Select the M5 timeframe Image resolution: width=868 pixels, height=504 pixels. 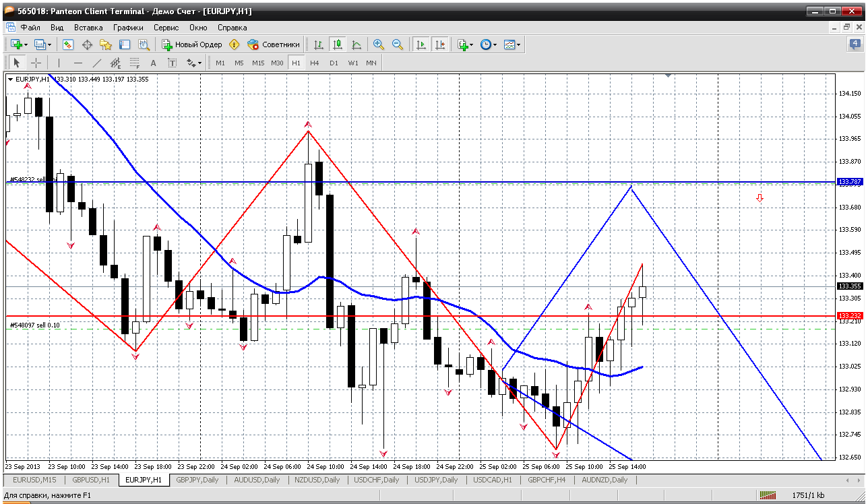[239, 63]
